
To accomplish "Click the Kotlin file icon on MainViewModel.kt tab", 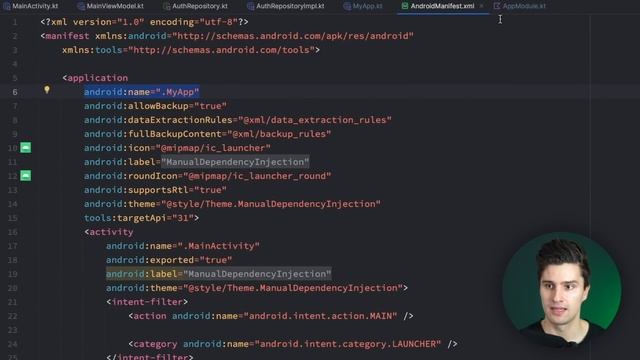I will tap(81, 6).
